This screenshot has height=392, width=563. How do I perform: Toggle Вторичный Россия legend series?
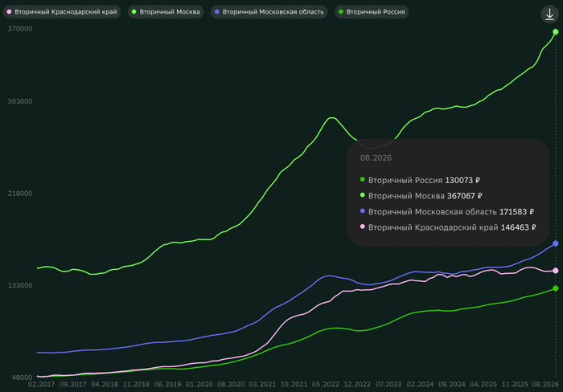[372, 12]
